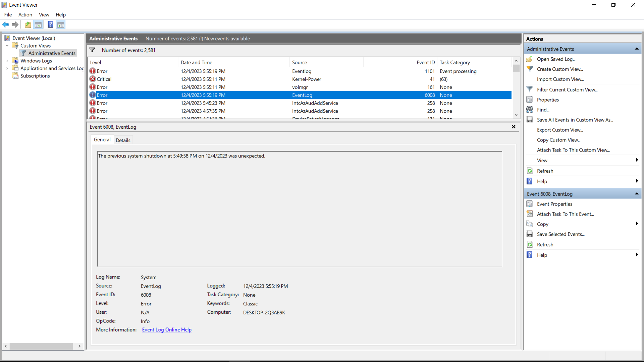Click the Help toolbar icon
The height and width of the screenshot is (362, 644).
(50, 24)
